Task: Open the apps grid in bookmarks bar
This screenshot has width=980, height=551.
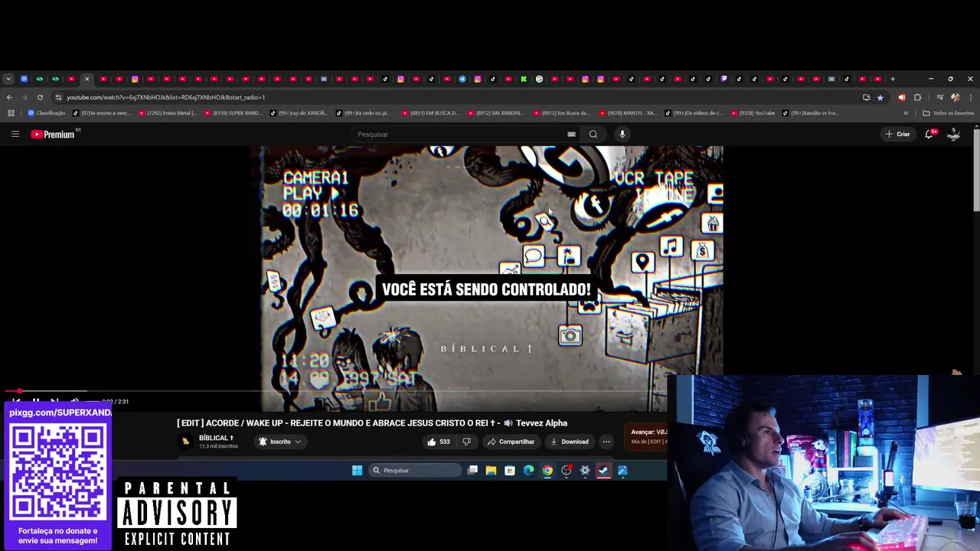Action: [x=11, y=113]
